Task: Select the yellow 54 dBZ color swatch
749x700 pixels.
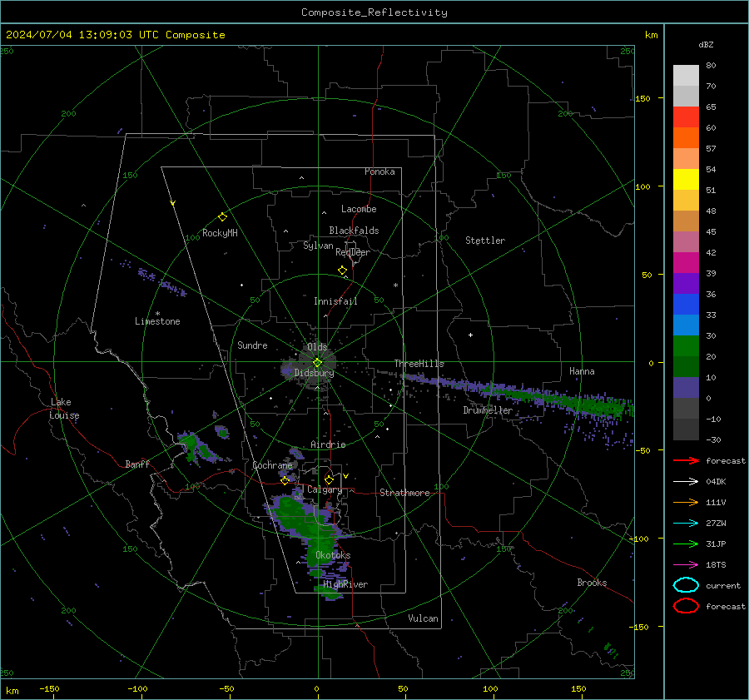Action: click(x=686, y=179)
